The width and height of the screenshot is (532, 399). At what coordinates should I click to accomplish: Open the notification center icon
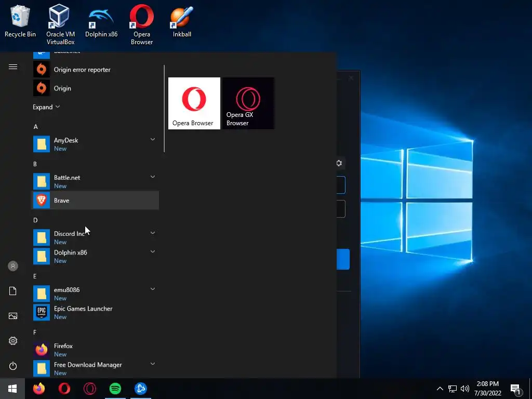(516, 389)
